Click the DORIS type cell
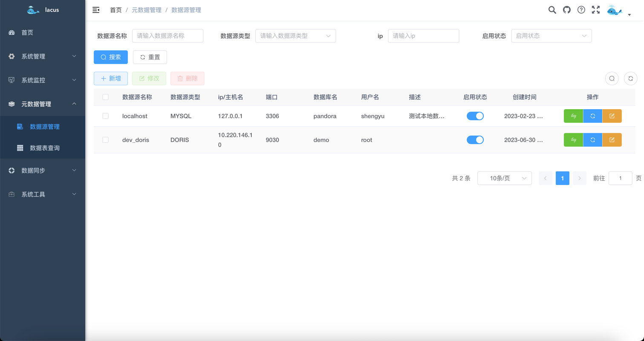Viewport: 644px width, 341px height. [x=180, y=140]
